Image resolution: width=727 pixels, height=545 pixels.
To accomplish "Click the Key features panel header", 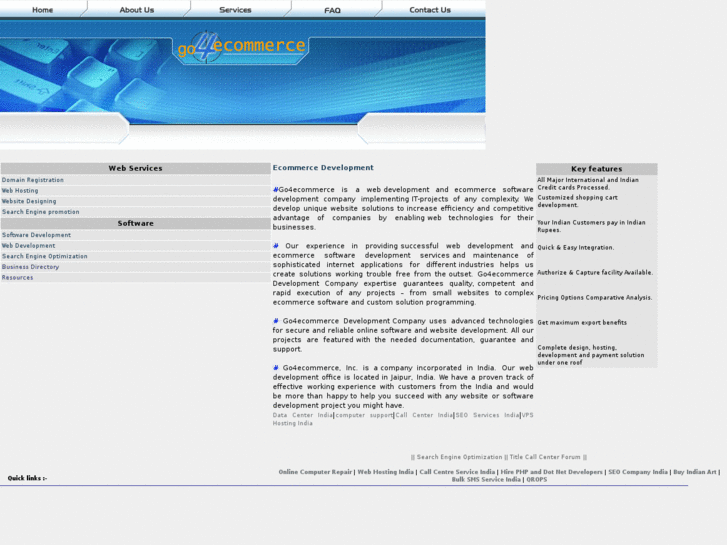I will pyautogui.click(x=596, y=169).
